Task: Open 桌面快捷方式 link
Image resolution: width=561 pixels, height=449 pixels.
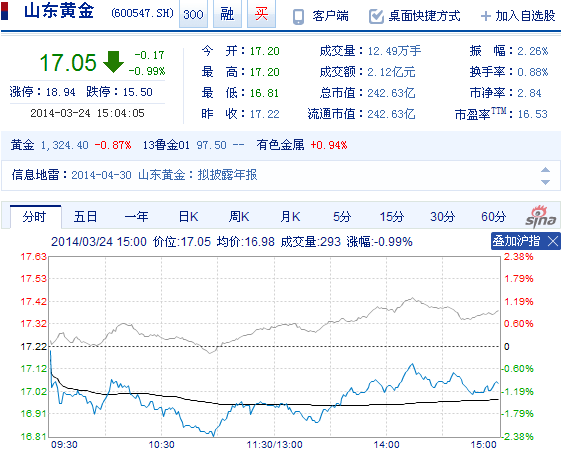Action: coord(424,16)
